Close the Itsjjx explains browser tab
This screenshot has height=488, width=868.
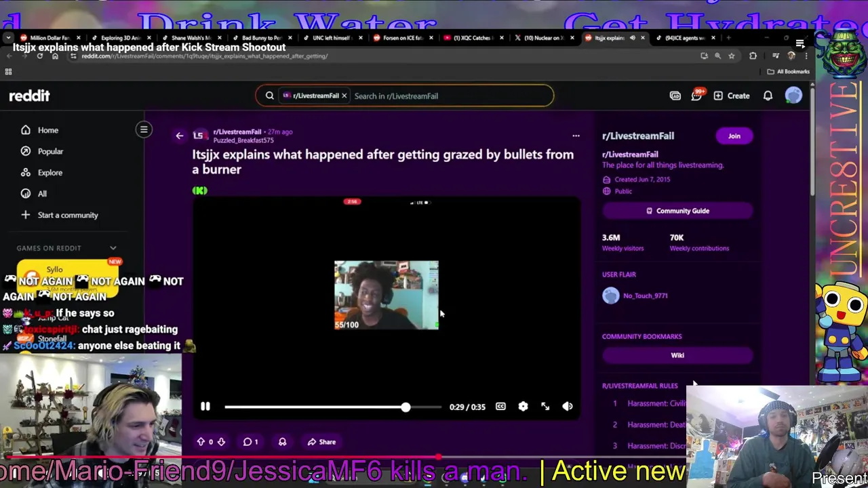point(642,38)
